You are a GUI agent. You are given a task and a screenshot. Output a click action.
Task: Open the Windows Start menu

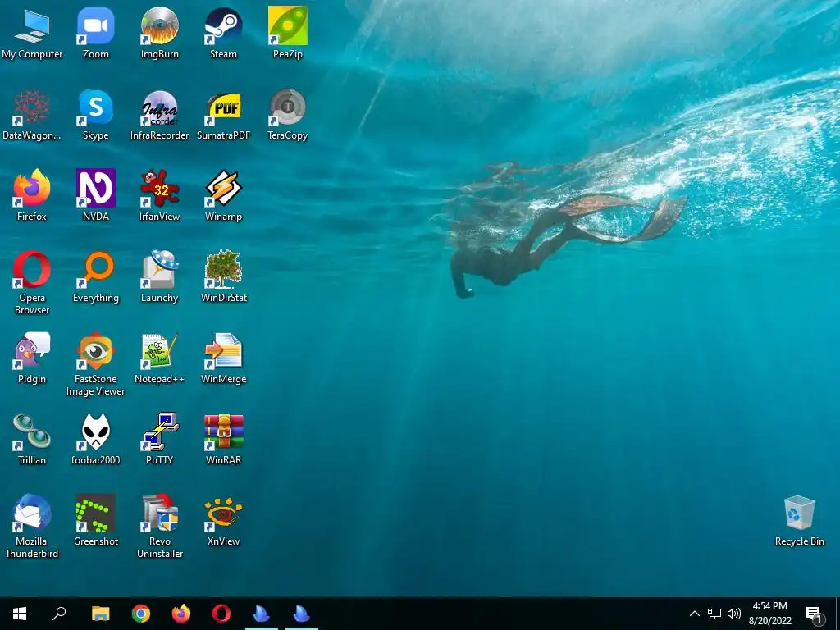tap(20, 614)
